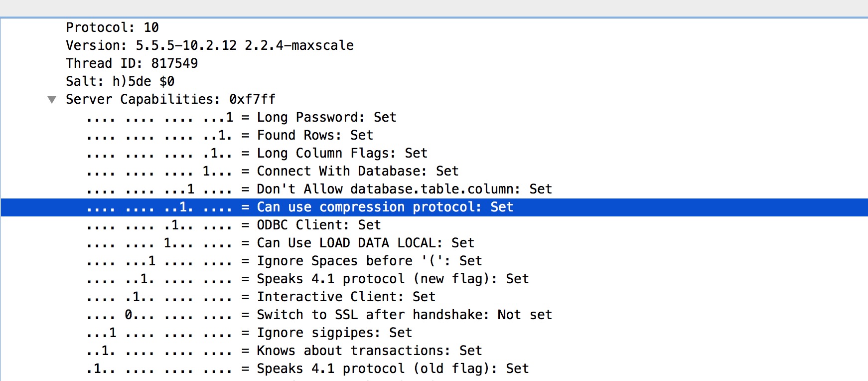Select Can Use LOAD DATA LOCAL flag
The image size is (868, 381).
(x=365, y=243)
